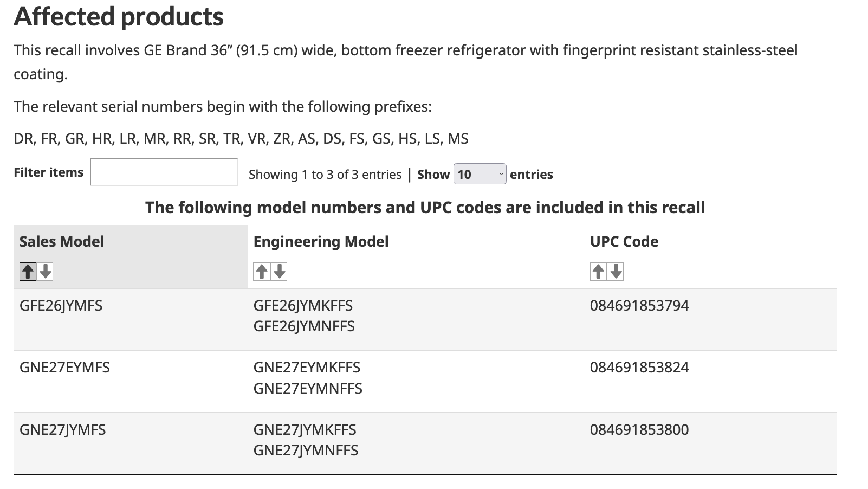Sort UPC Code column descending
Screen dimensions: 868x489
tap(616, 271)
